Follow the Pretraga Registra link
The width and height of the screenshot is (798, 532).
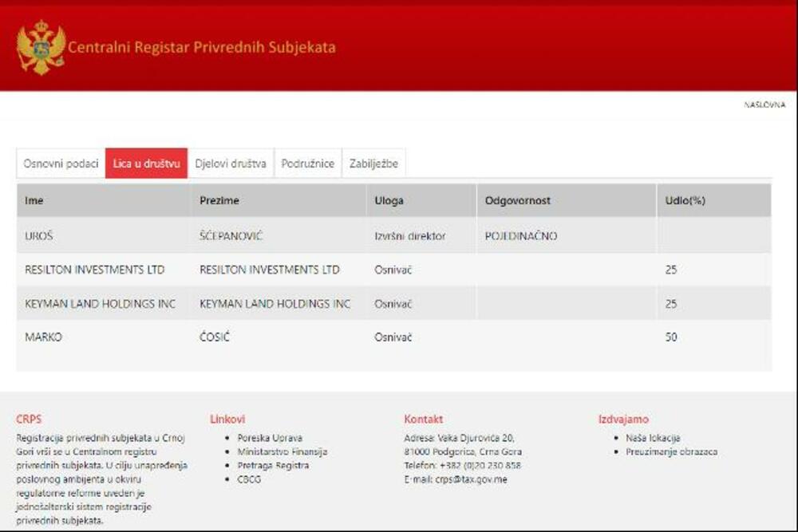pos(273,465)
